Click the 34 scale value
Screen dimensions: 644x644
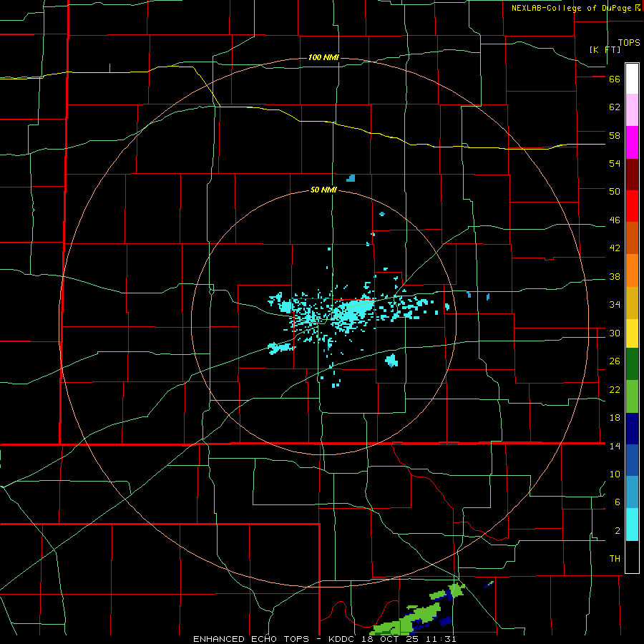click(x=615, y=305)
